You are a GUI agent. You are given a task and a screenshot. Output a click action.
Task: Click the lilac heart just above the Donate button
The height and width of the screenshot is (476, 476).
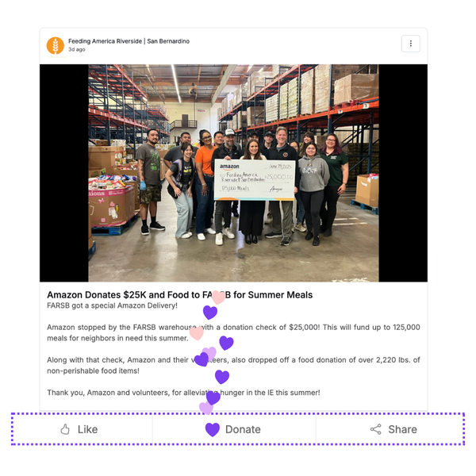pos(205,409)
